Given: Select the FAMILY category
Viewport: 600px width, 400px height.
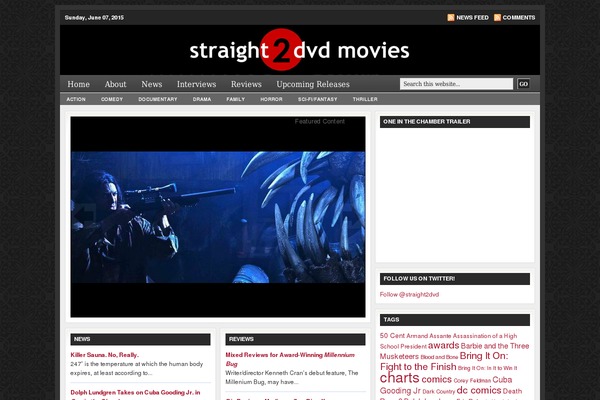Looking at the screenshot, I should [235, 99].
